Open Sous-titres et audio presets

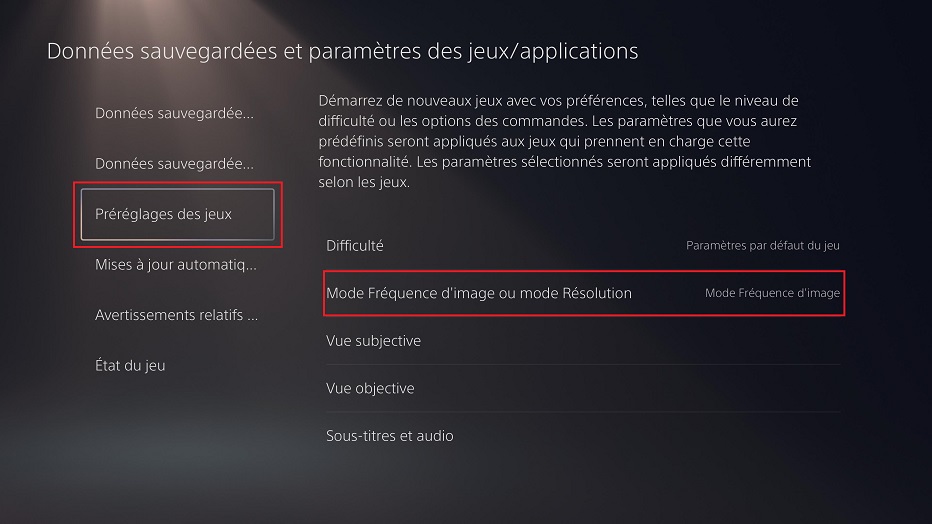pos(582,435)
